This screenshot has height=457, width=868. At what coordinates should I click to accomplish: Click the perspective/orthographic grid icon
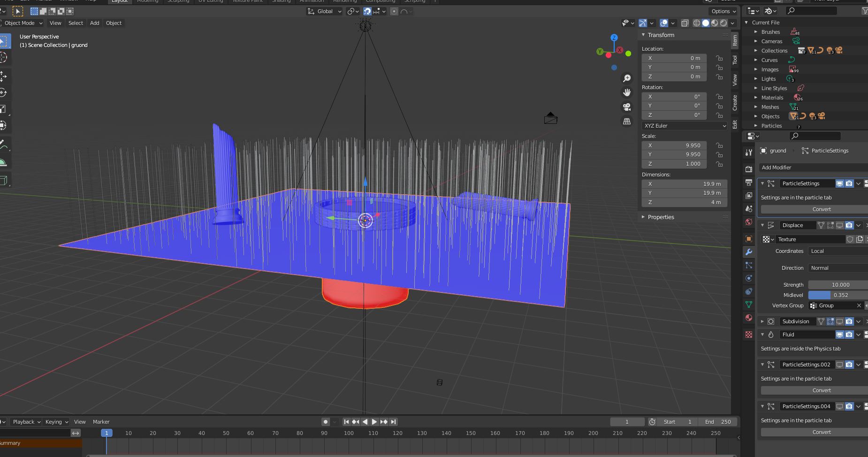(627, 121)
